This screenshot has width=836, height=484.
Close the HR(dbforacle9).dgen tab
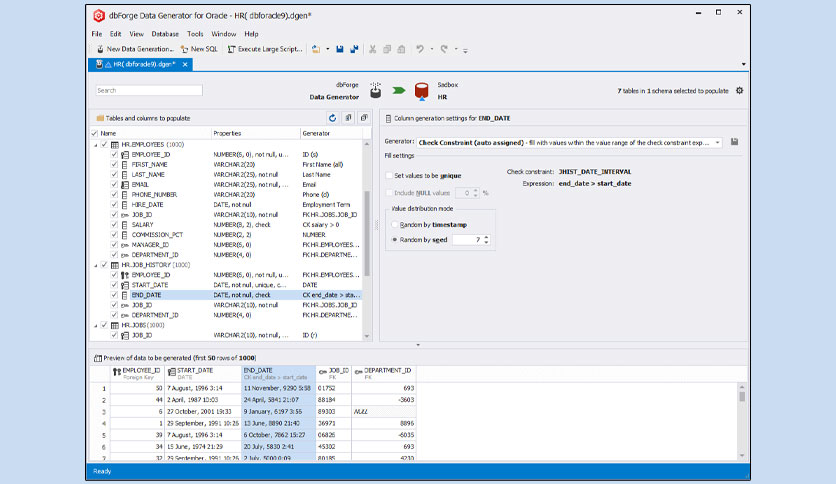coord(185,64)
